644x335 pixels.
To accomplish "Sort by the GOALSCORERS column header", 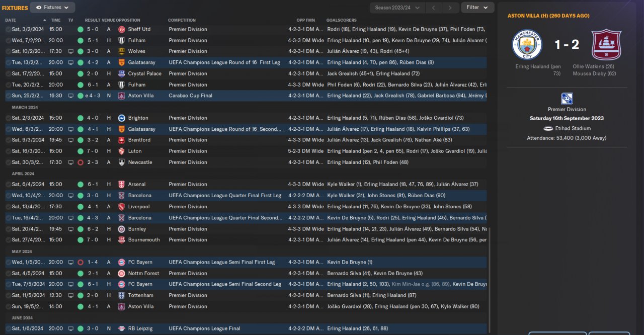I will click(x=341, y=20).
